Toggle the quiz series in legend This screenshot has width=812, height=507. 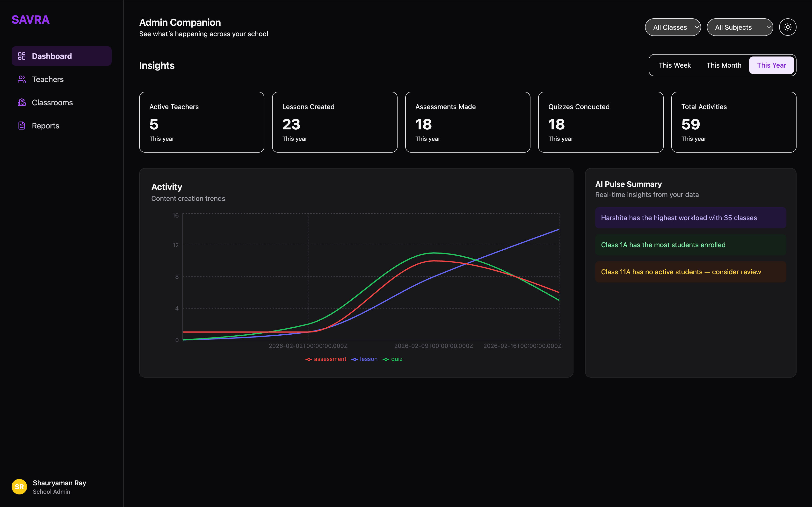396,359
